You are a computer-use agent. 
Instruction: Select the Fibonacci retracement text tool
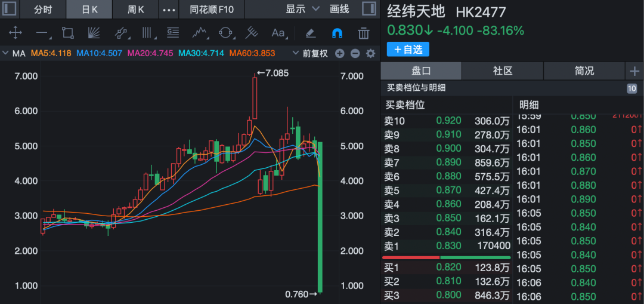coord(173,33)
